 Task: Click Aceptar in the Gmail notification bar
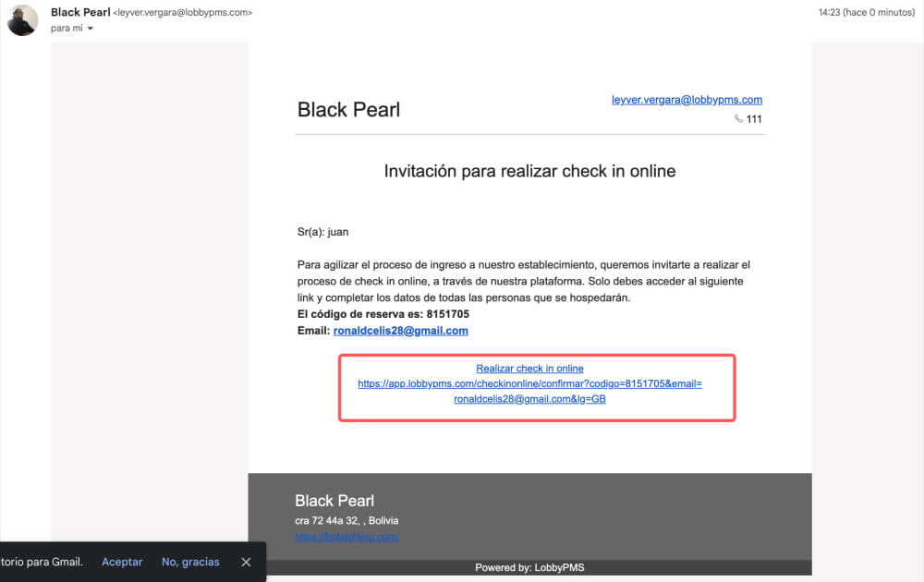122,562
